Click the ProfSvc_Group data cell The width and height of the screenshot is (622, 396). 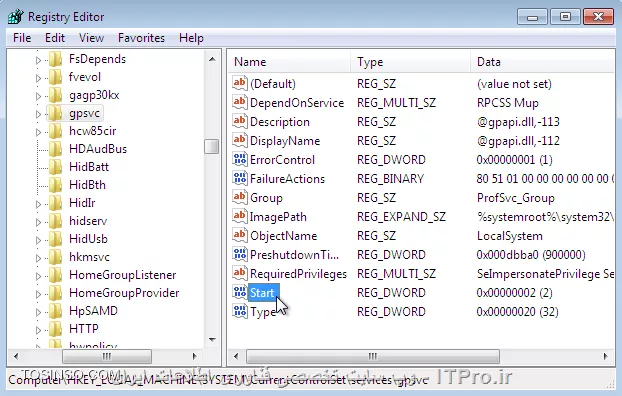pyautogui.click(x=516, y=198)
